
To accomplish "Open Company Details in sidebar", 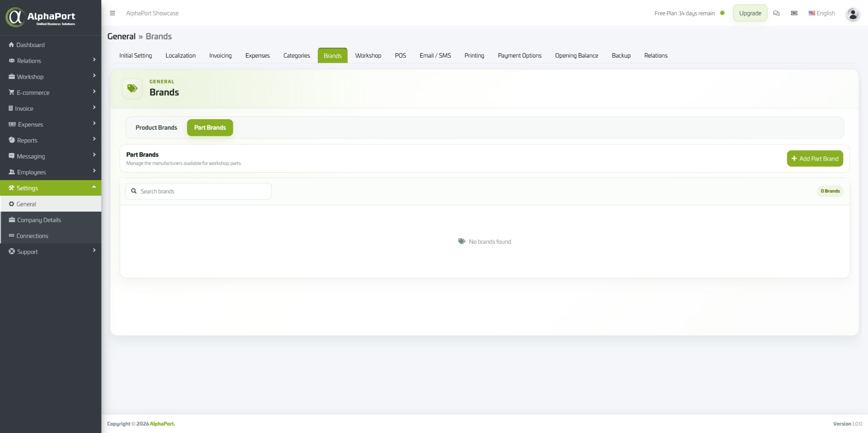I will pos(51,220).
